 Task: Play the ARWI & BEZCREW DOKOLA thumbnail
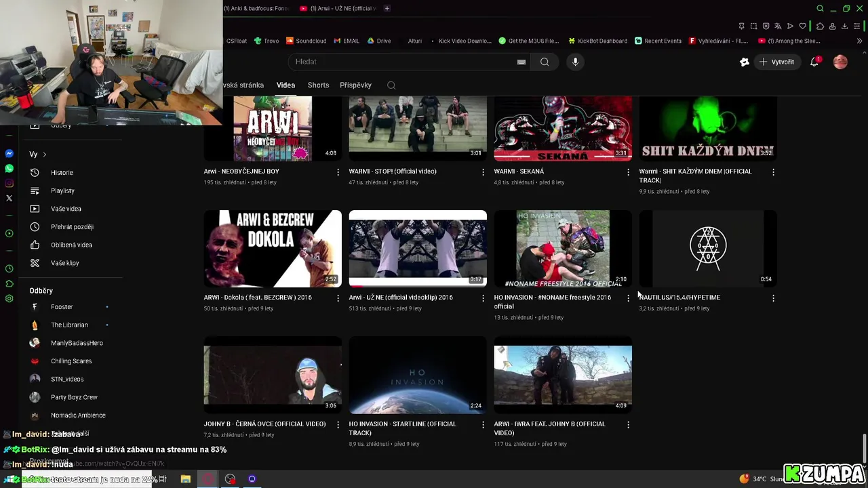point(273,249)
